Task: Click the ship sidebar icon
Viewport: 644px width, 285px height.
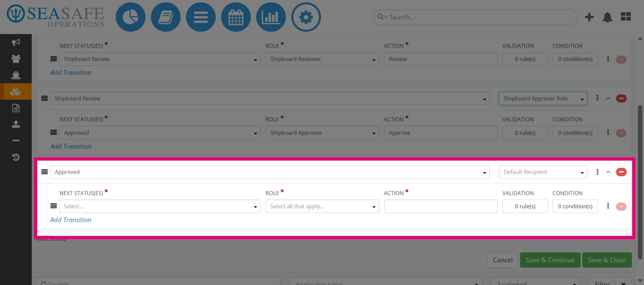Action: click(16, 75)
